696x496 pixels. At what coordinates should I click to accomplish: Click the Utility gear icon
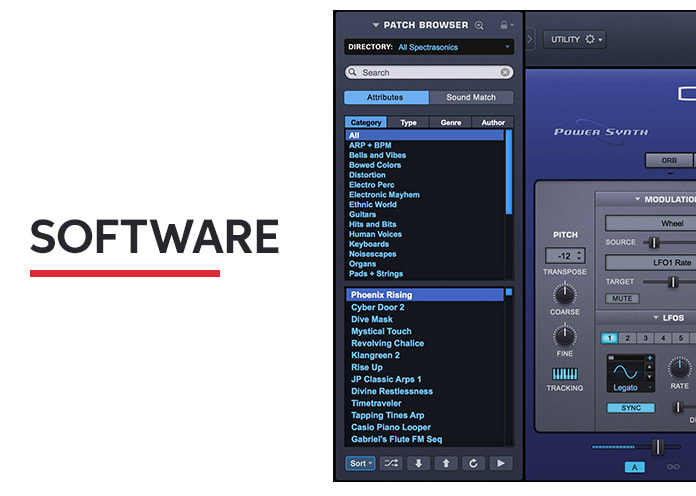click(x=589, y=39)
